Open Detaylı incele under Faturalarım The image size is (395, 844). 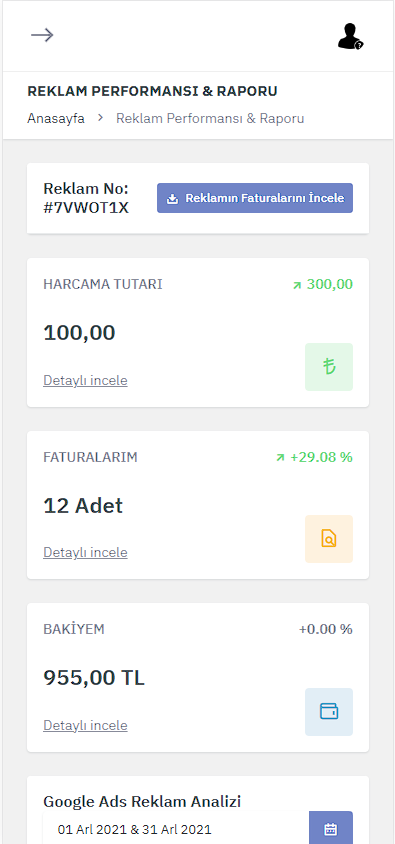(85, 553)
